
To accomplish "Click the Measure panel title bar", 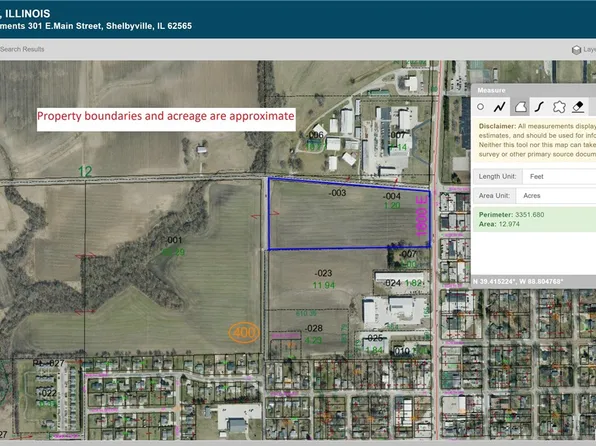I will coord(533,90).
